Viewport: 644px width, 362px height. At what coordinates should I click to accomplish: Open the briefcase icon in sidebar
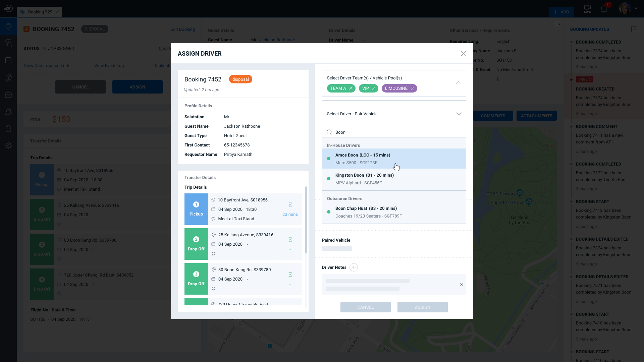[x=8, y=95]
